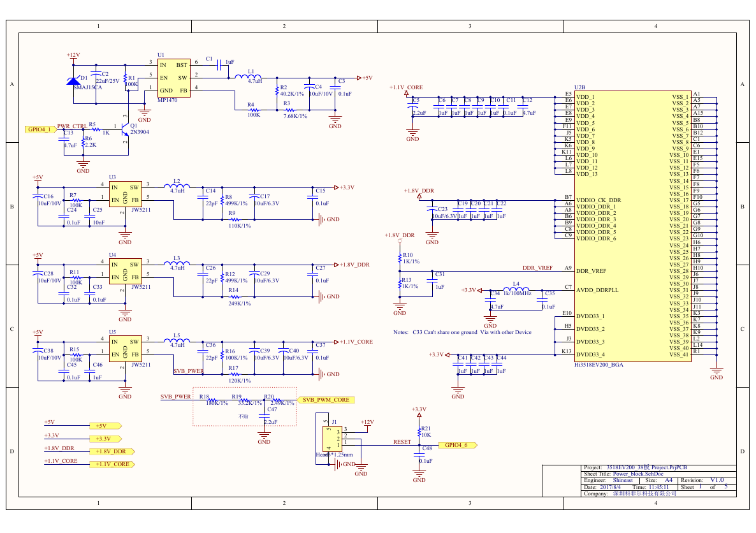Select the L3 inductor designator
Screen dimensions: 756x533
(177, 259)
